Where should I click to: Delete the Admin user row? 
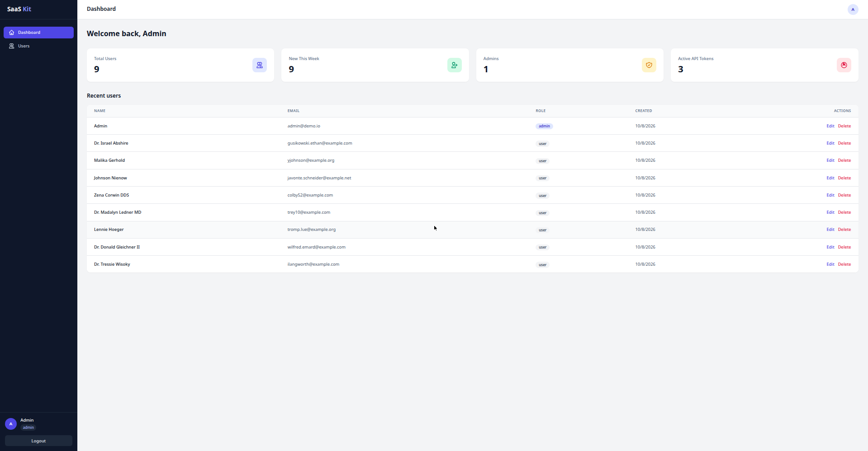[x=844, y=126]
